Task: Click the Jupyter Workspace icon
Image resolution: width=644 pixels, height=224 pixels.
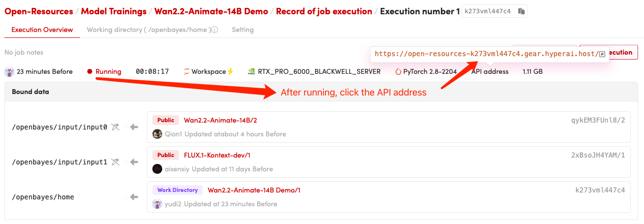Action: coord(187,72)
